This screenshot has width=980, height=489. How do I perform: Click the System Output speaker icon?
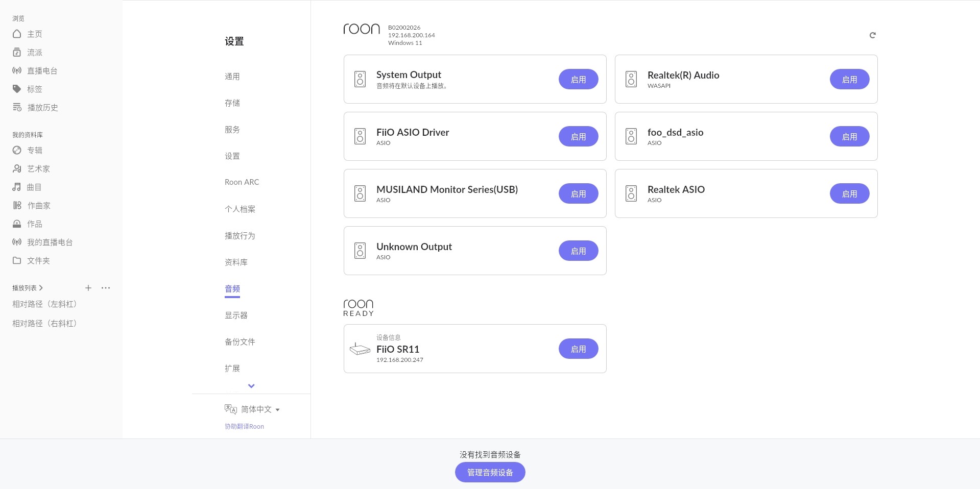360,79
